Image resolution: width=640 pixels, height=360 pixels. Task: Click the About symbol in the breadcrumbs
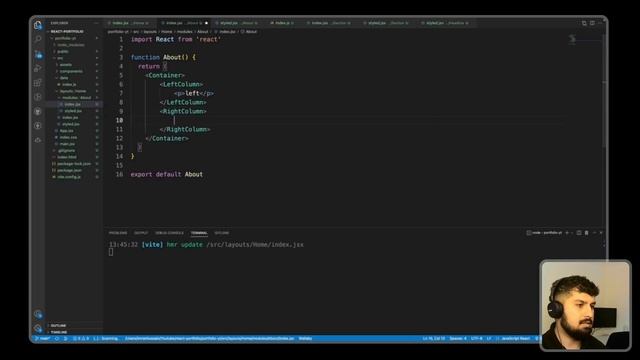coord(249,31)
